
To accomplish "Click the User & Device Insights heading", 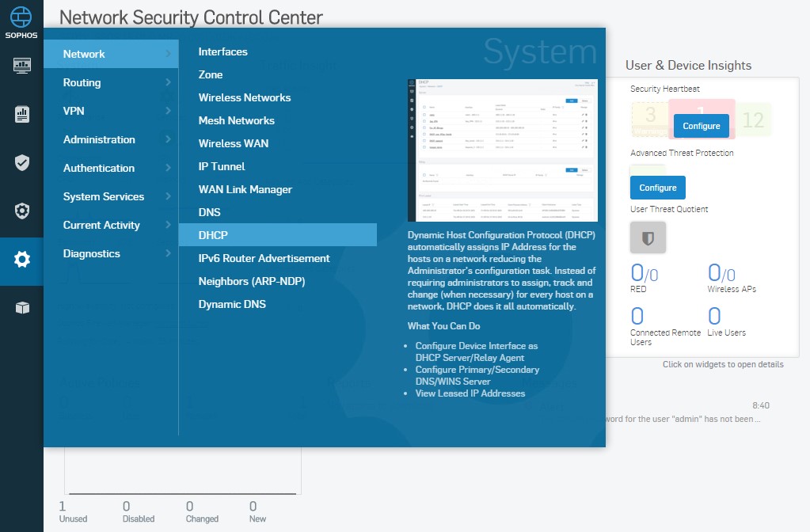I will [688, 66].
